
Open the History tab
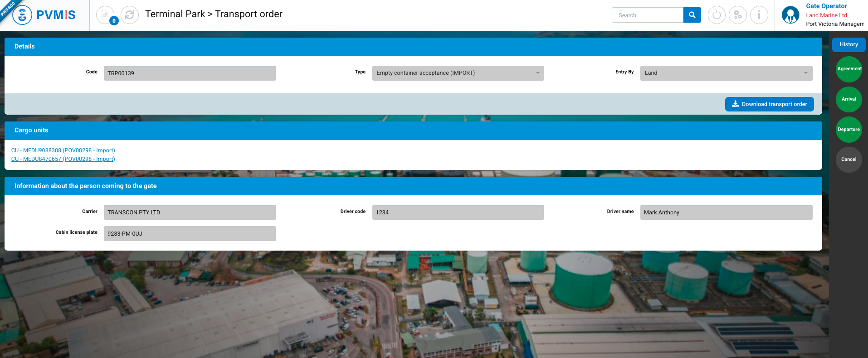848,44
